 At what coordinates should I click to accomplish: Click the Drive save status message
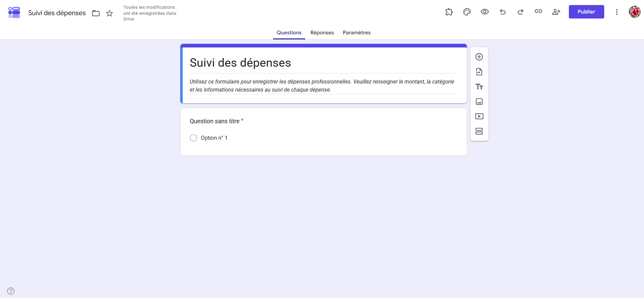pos(150,13)
